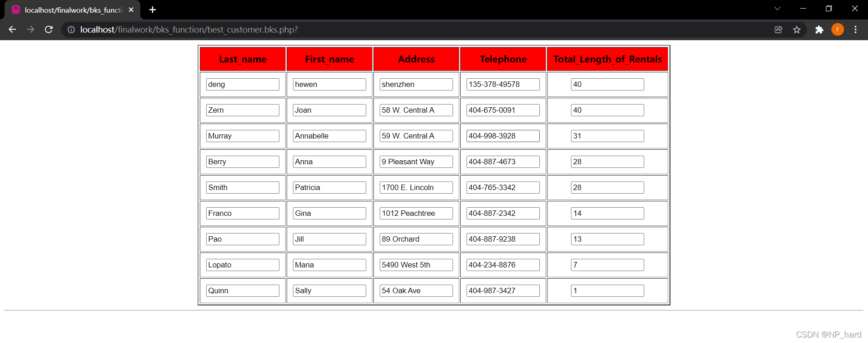This screenshot has width=868, height=343.
Task: Close the localhost/finalwork tab
Action: [131, 10]
